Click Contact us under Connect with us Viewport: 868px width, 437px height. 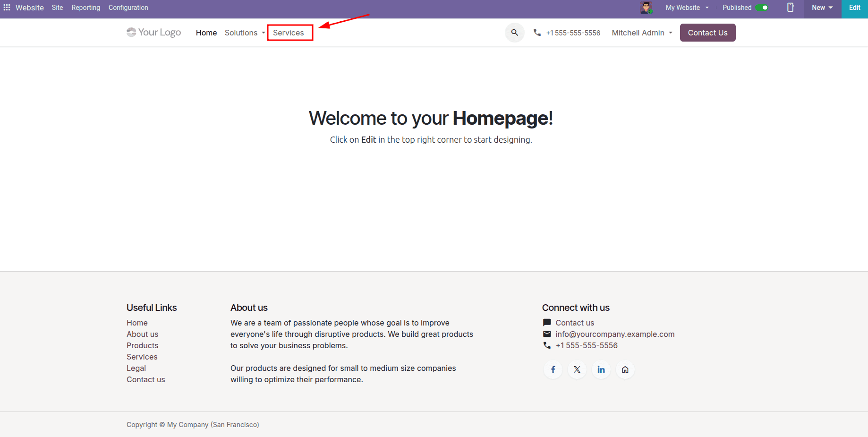(575, 323)
